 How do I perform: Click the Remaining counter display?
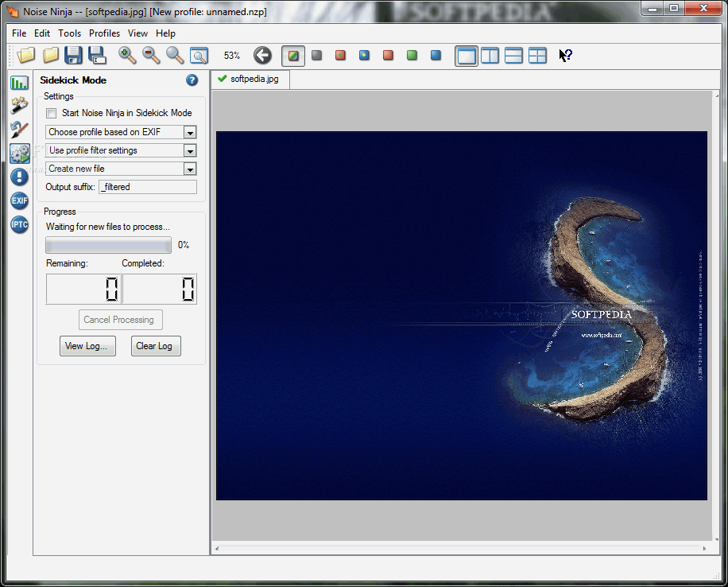pos(83,289)
